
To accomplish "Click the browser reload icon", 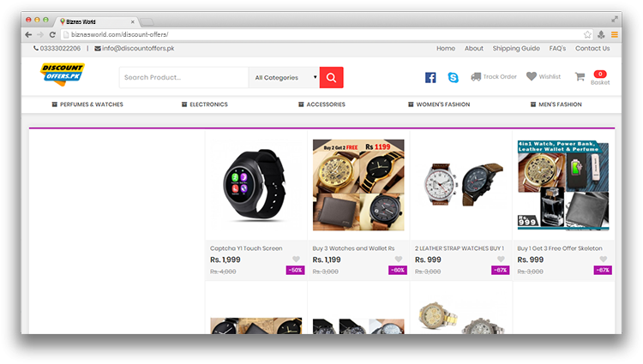I will (52, 35).
